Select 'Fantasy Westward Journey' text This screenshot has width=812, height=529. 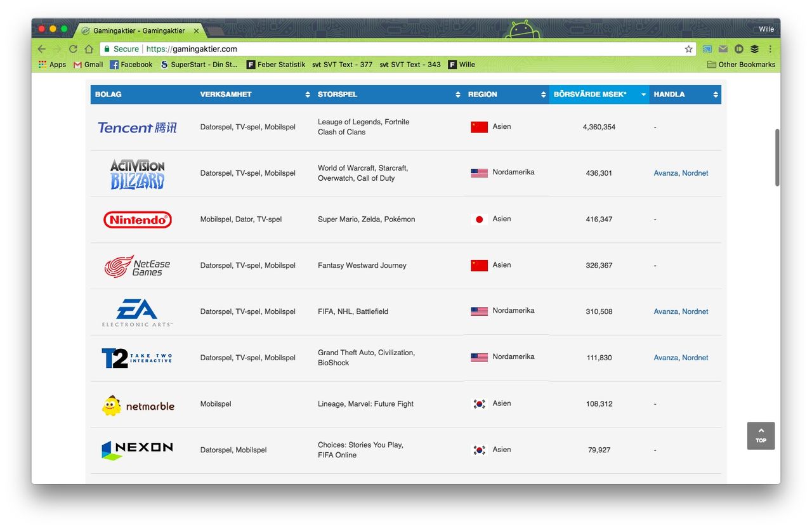click(x=362, y=266)
